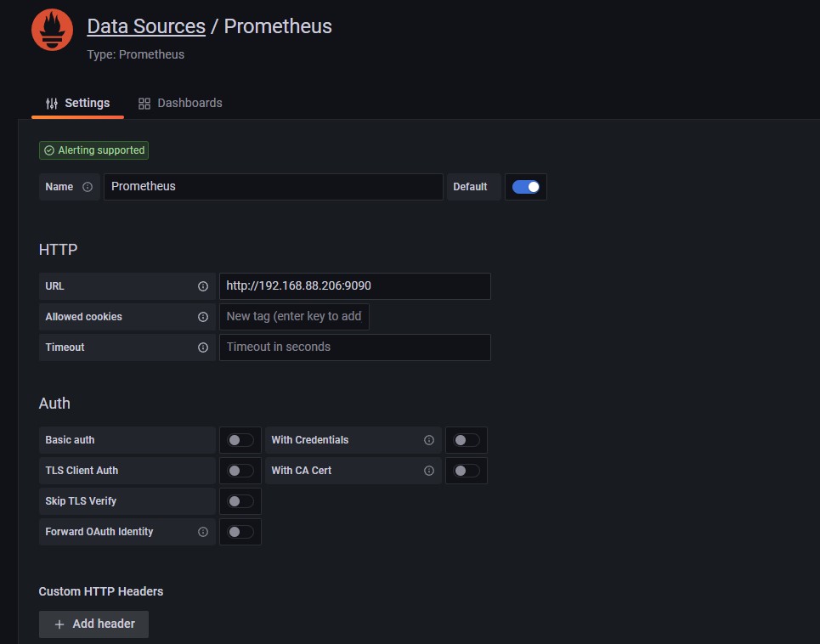Click inside the URL input field

354,286
